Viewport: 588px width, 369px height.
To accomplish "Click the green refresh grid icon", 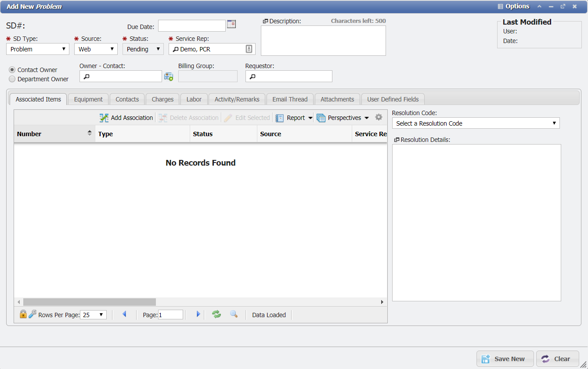I will tap(216, 315).
